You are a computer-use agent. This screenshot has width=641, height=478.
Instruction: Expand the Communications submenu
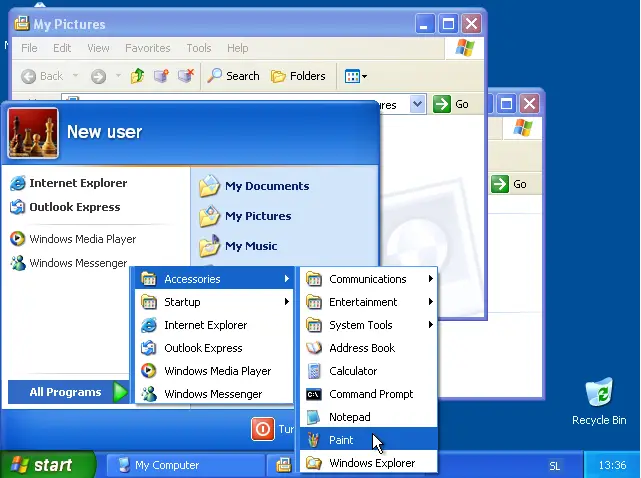click(x=368, y=279)
